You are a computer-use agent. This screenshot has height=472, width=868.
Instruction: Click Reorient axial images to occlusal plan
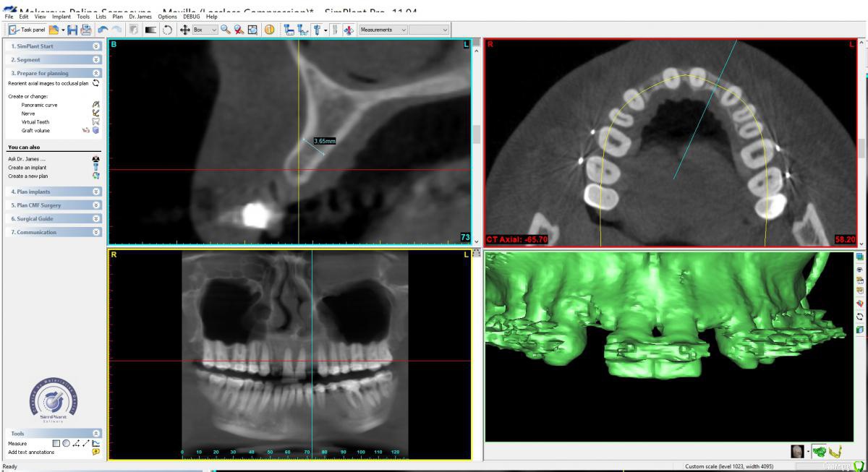pos(48,83)
